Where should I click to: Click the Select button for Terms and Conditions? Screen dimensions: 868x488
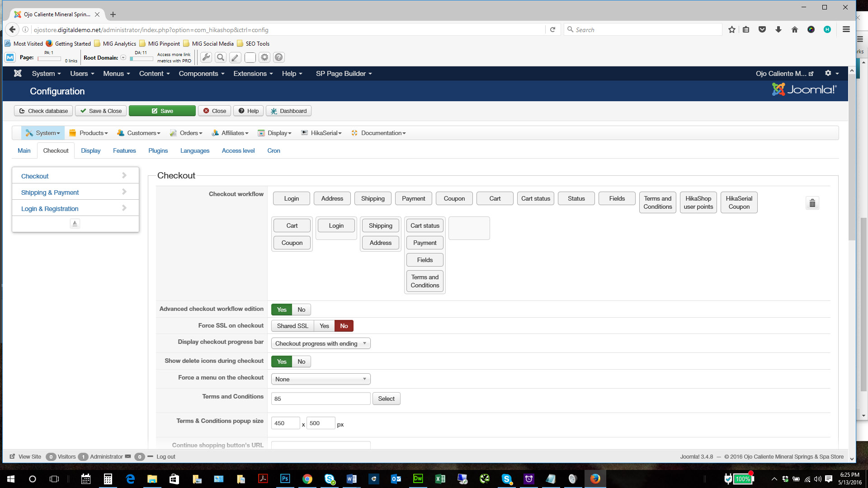coord(386,399)
